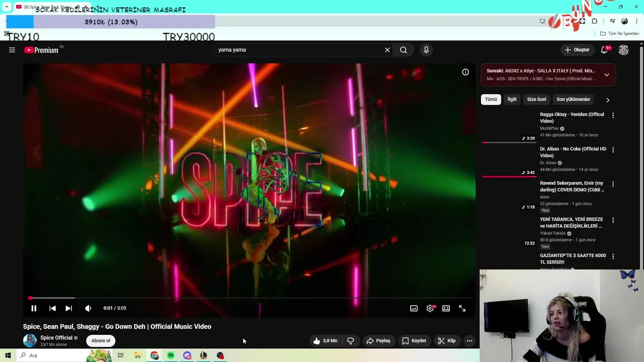Save video with Kaydet
Viewport: 644px width, 362px height.
tap(414, 340)
